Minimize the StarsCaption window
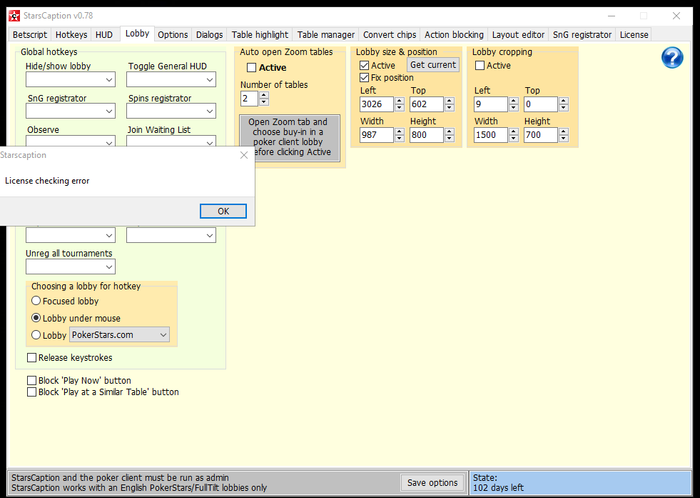Viewport: 700px width, 498px height. pyautogui.click(x=611, y=16)
